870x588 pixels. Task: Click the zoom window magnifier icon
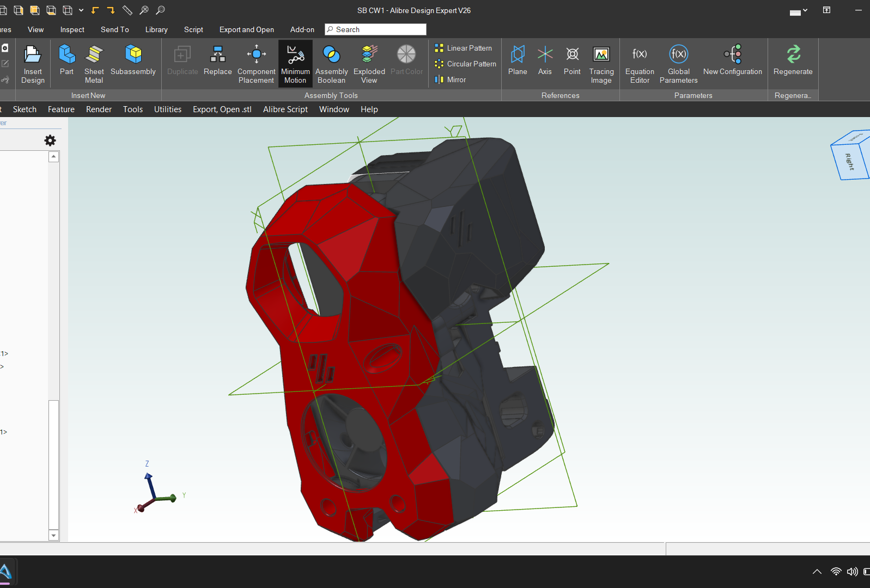[161, 10]
